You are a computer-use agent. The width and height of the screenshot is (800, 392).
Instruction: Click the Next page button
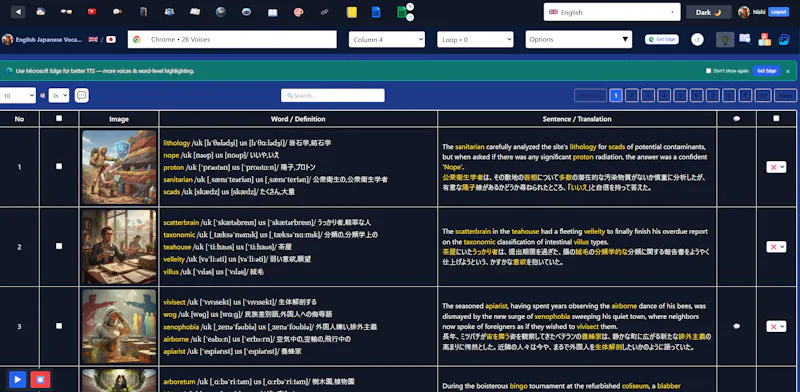(x=786, y=95)
